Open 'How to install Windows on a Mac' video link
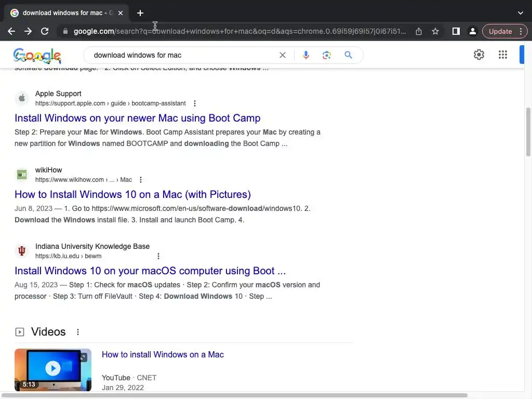 (x=163, y=354)
